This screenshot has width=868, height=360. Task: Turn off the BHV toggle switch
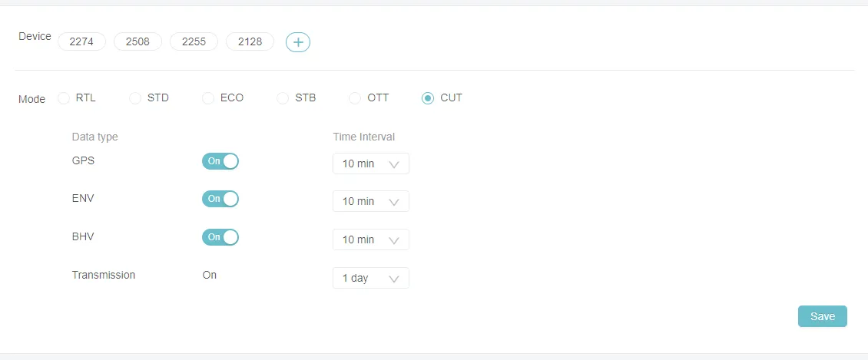click(x=220, y=236)
